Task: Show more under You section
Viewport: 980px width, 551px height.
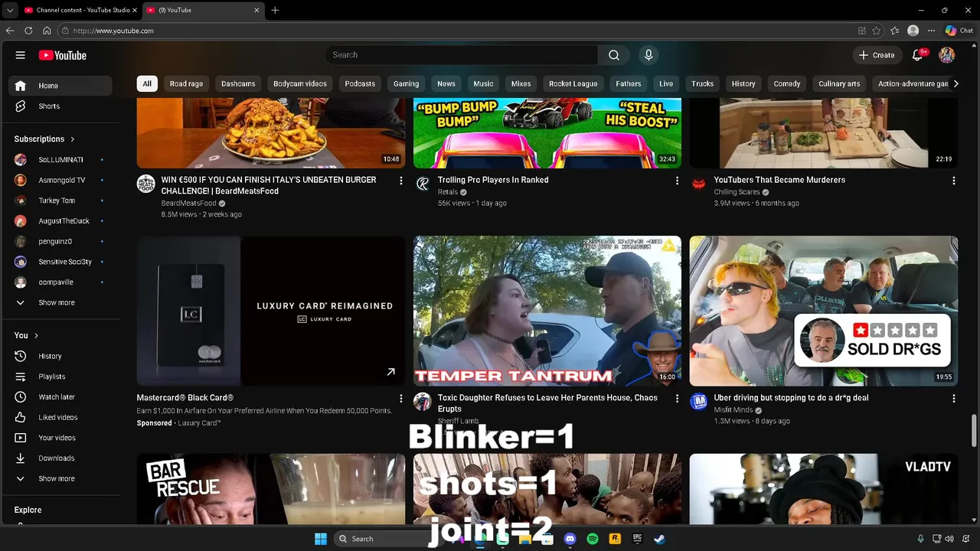Action: (x=61, y=478)
